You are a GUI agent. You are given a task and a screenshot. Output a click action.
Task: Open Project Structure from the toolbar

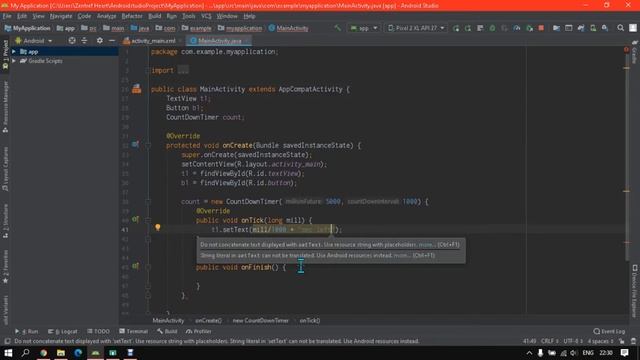[556, 28]
